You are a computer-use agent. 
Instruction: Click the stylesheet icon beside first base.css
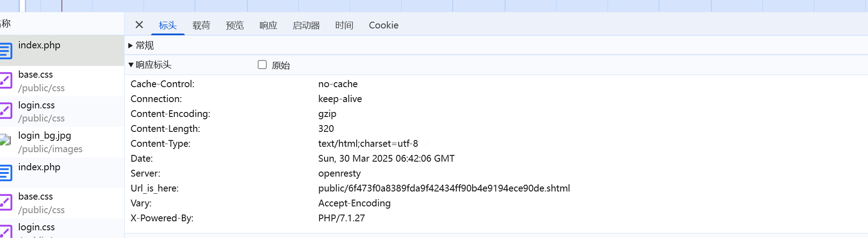point(6,81)
